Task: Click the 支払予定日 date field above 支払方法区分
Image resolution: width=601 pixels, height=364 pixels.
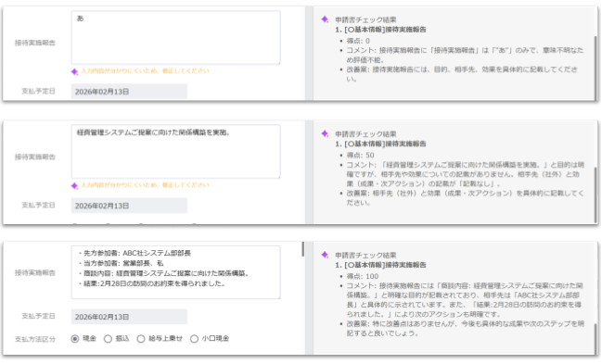Action: [x=129, y=317]
